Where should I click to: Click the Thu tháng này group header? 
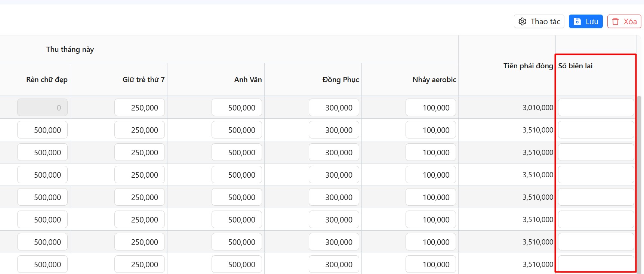pyautogui.click(x=70, y=50)
